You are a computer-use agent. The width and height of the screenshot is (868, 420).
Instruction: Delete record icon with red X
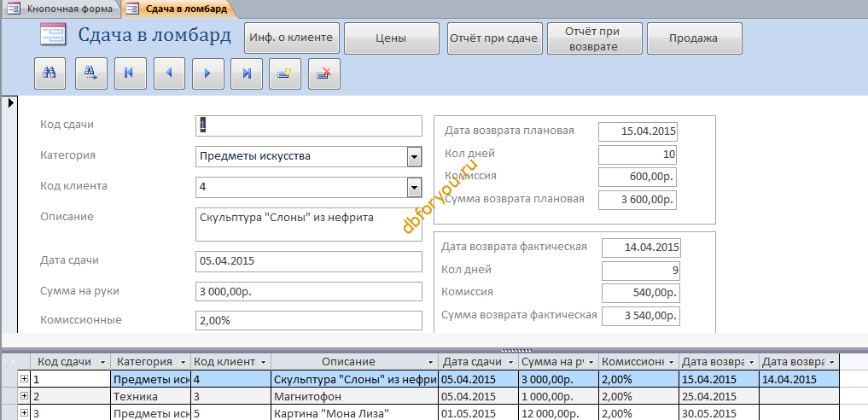(x=324, y=73)
